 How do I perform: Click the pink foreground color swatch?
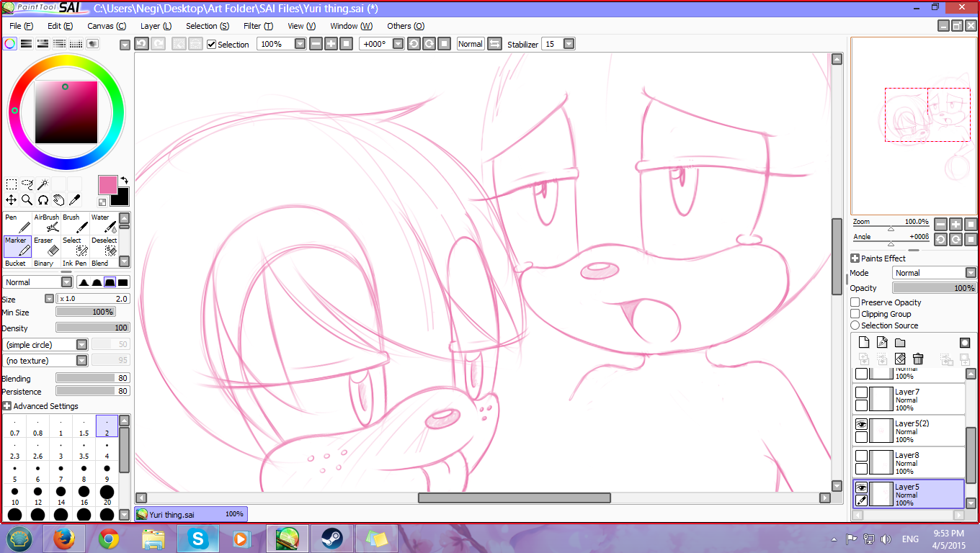[108, 185]
